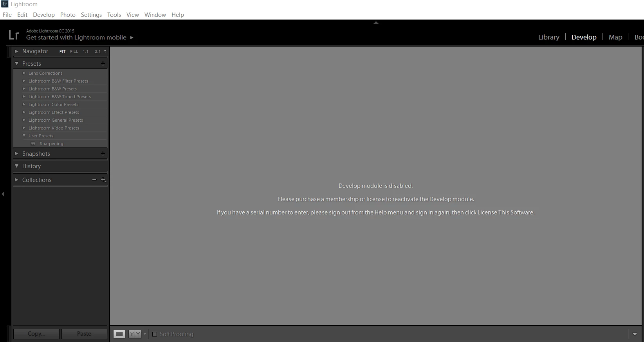
Task: Open the Help menu
Action: pyautogui.click(x=178, y=14)
